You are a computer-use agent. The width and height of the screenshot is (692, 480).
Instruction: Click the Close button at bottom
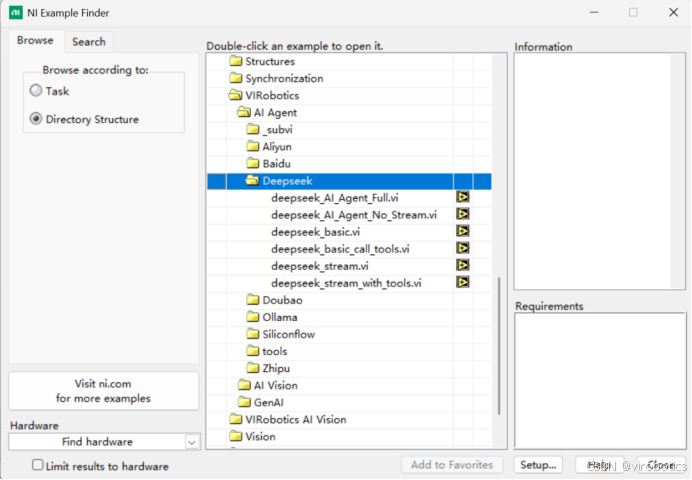point(661,465)
